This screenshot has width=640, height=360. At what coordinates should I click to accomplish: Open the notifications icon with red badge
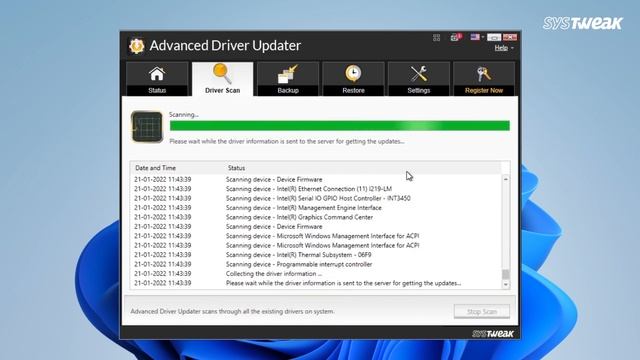click(x=456, y=38)
